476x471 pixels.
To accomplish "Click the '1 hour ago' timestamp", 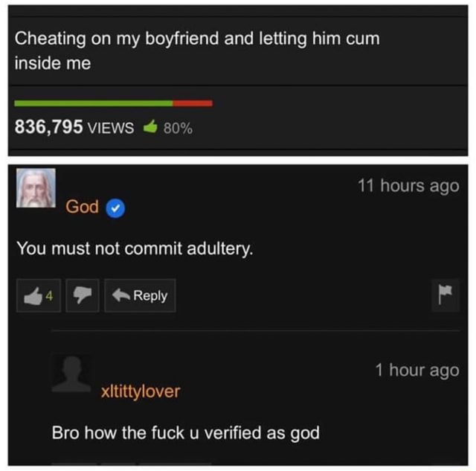I will (x=417, y=371).
